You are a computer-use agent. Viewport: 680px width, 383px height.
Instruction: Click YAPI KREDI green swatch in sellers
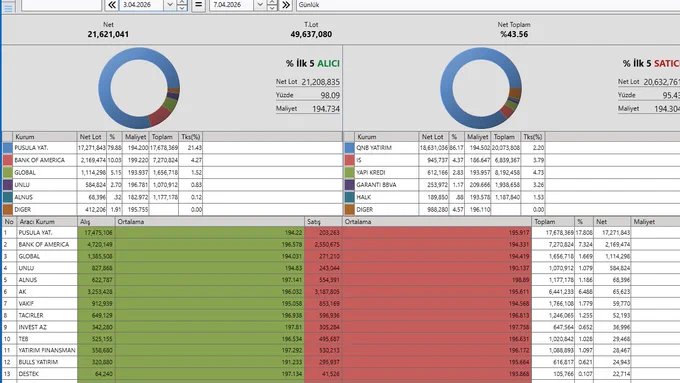[350, 172]
